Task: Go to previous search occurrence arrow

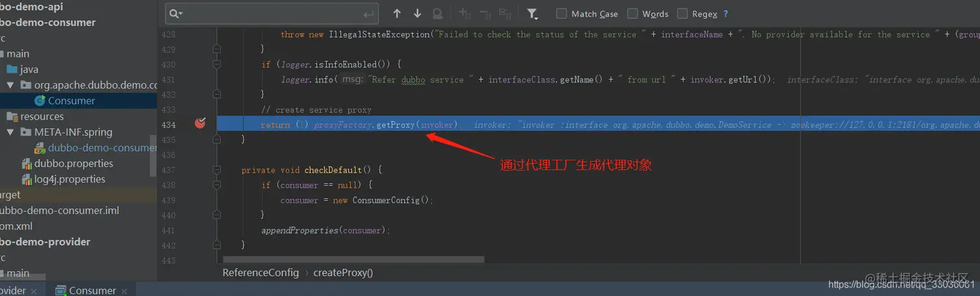Action: (x=397, y=14)
